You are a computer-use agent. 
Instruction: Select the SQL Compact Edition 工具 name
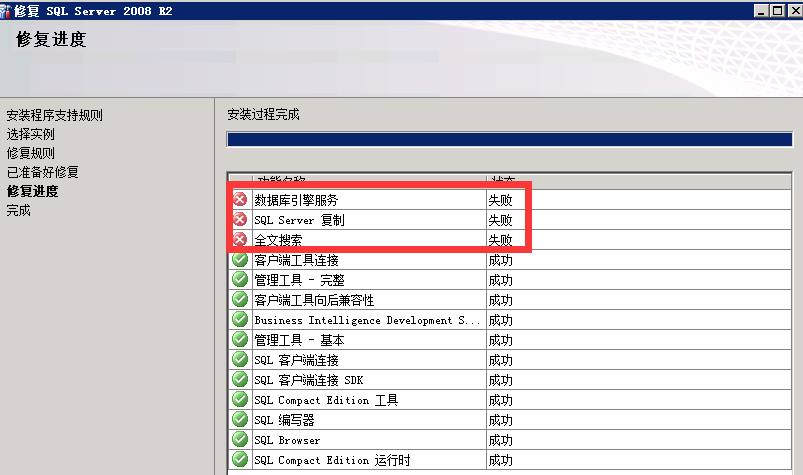click(x=326, y=400)
